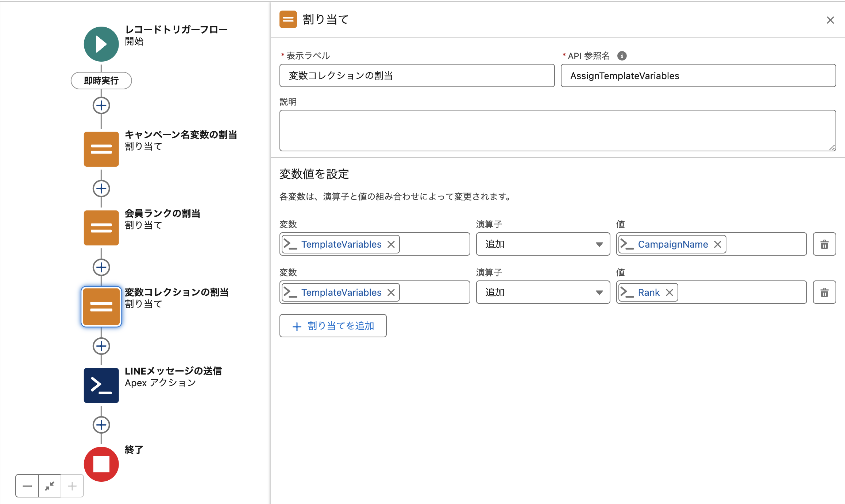The height and width of the screenshot is (504, 845).
Task: Click the red 終了 end node
Action: [x=101, y=464]
